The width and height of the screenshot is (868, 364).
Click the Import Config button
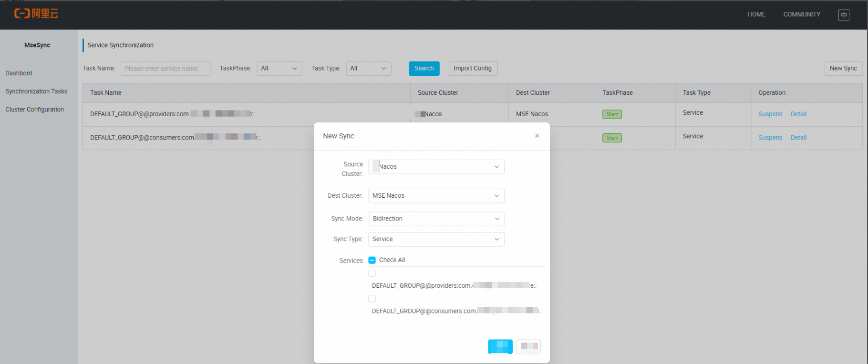[x=472, y=69]
